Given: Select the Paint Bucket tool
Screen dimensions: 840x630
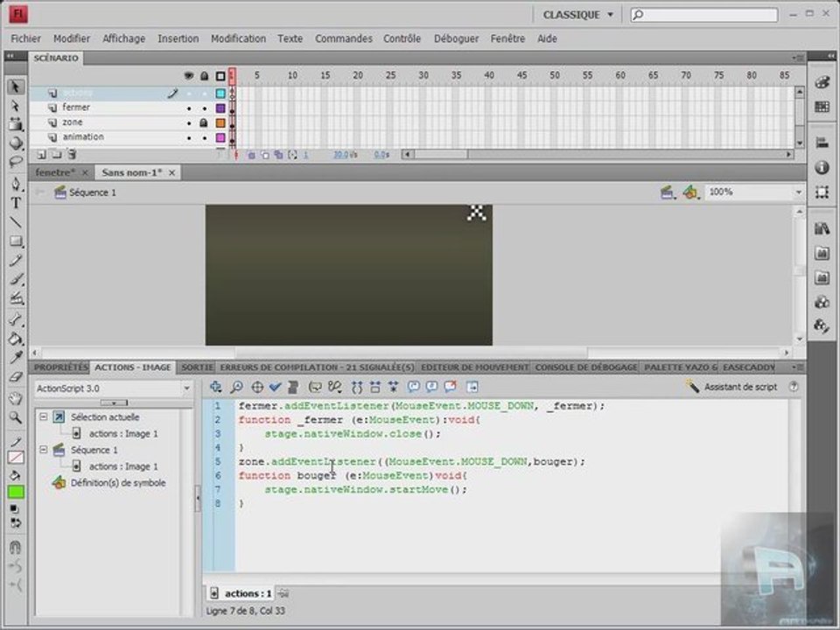Looking at the screenshot, I should (x=16, y=339).
